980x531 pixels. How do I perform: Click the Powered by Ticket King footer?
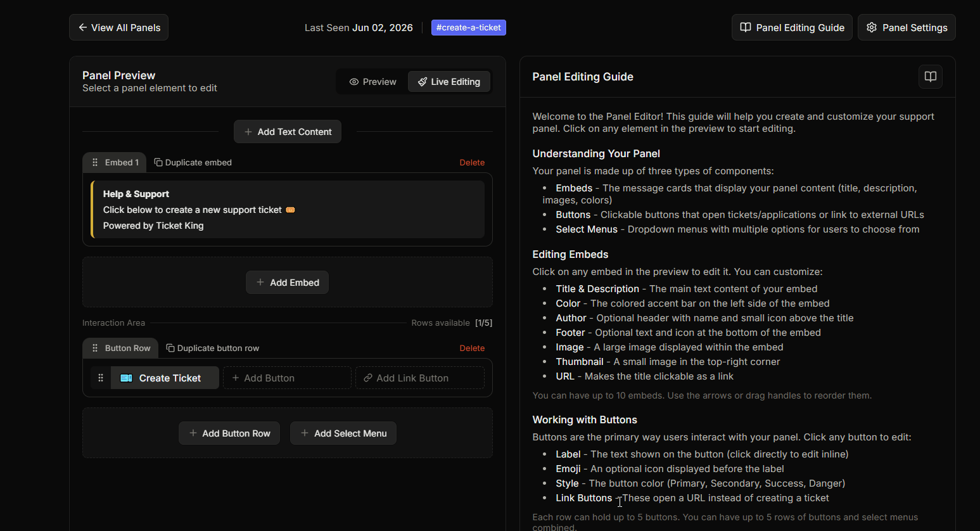[x=153, y=226]
